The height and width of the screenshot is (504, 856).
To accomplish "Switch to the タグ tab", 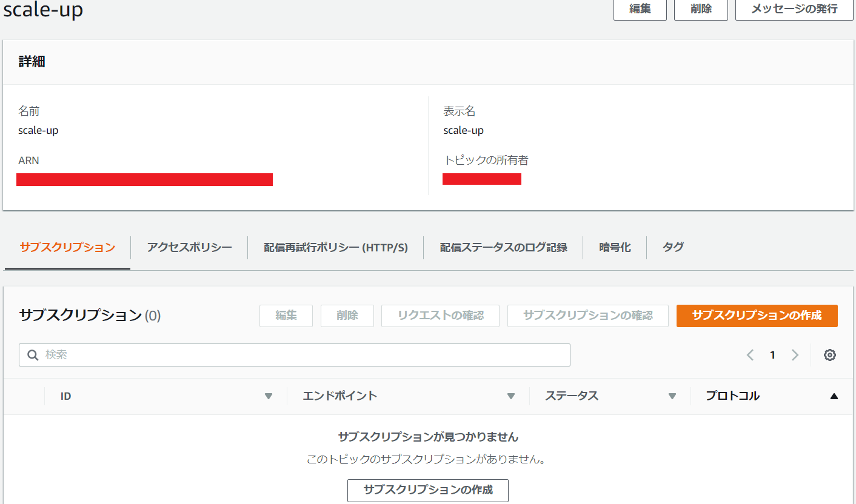I will [x=673, y=247].
